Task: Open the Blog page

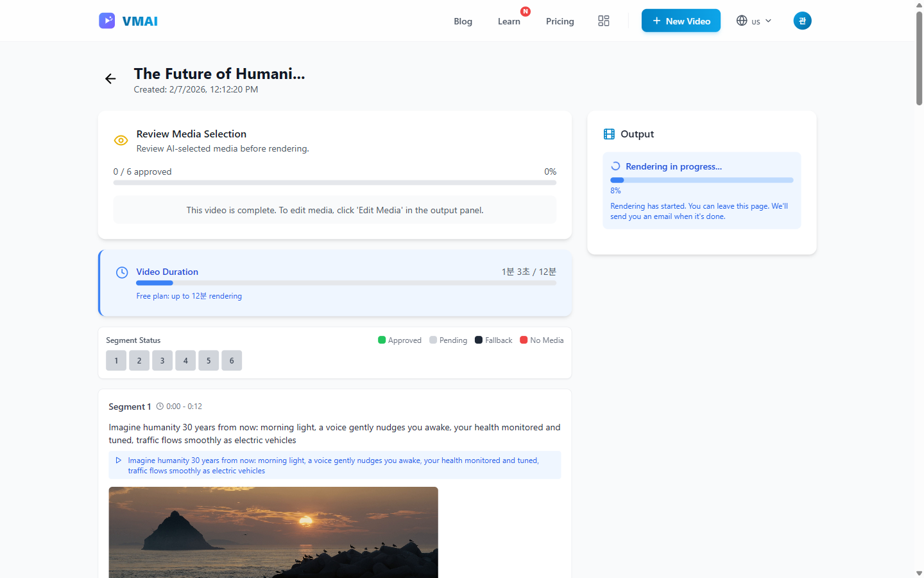Action: [463, 21]
